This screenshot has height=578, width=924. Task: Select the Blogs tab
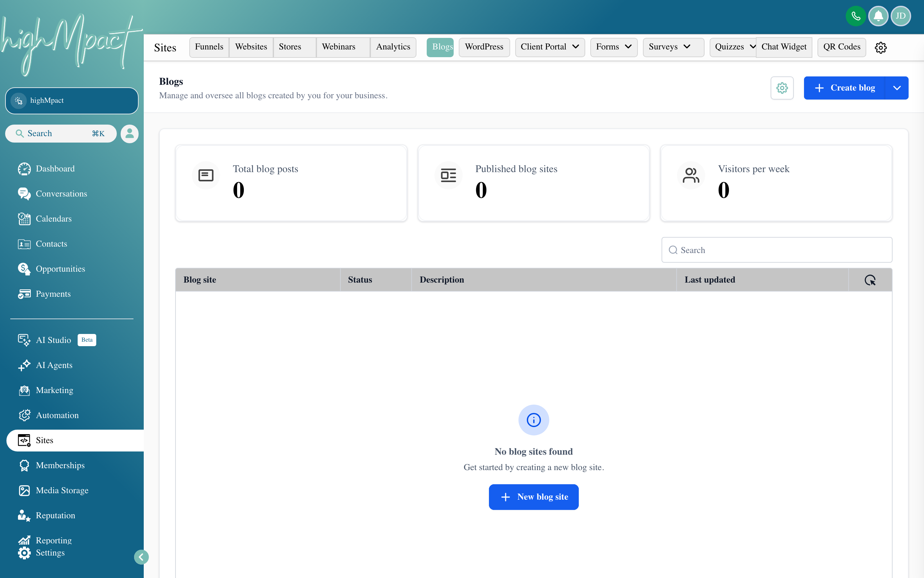[x=440, y=47]
